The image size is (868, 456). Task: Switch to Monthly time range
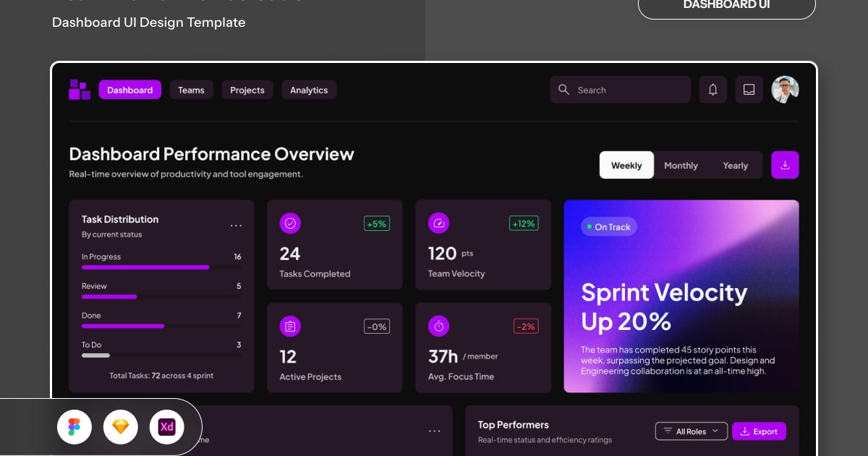click(x=681, y=165)
